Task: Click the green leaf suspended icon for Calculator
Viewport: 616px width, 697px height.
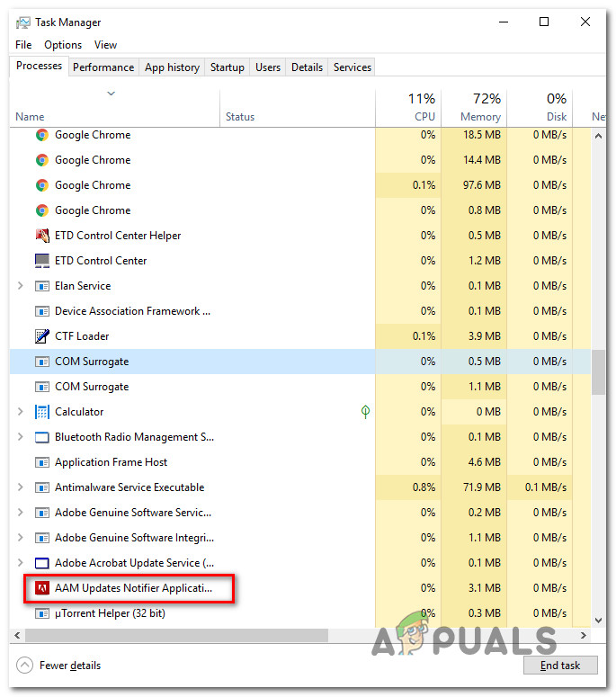Action: tap(365, 412)
